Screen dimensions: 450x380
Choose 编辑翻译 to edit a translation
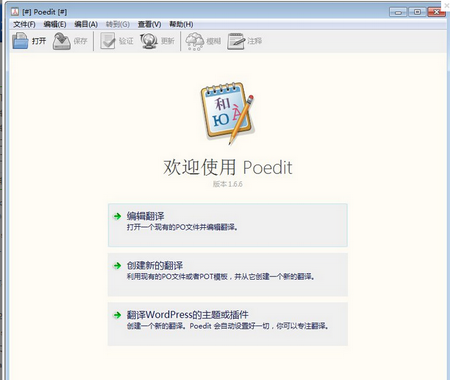(x=228, y=225)
